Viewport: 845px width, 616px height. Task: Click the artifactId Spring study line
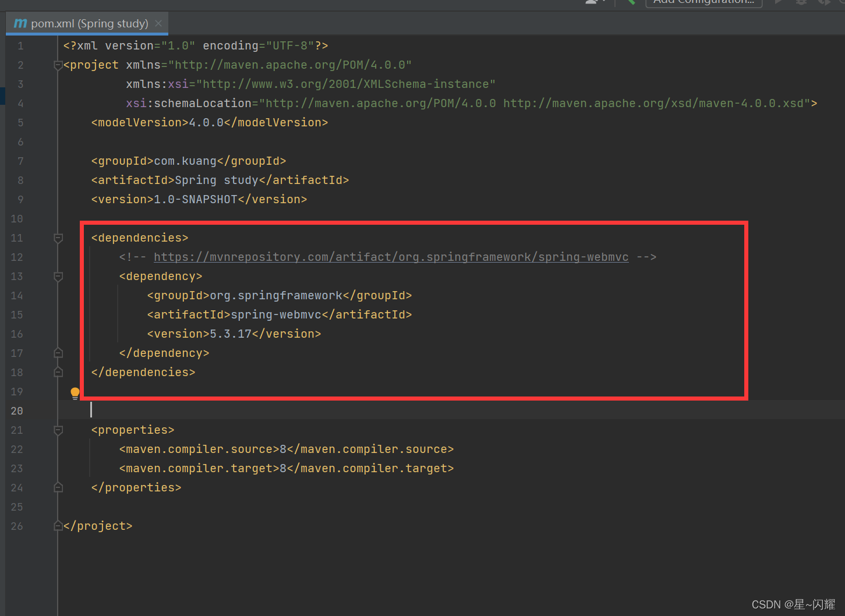point(220,180)
